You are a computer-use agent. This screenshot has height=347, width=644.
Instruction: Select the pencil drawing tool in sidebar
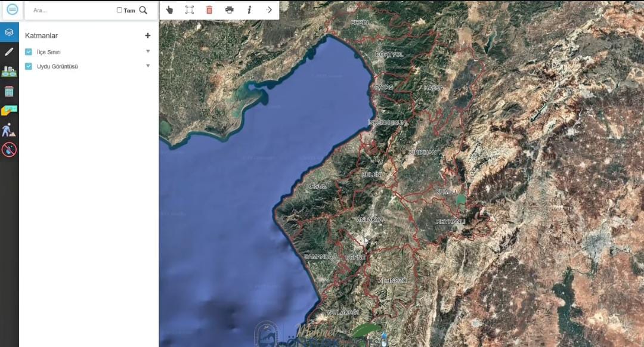(9, 52)
